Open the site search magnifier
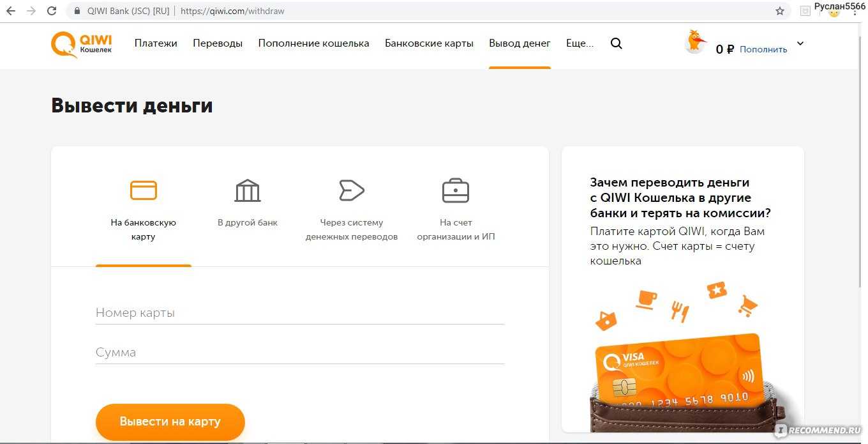This screenshot has width=868, height=444. (x=616, y=43)
